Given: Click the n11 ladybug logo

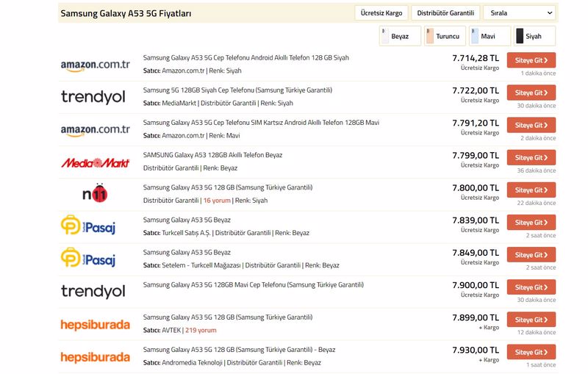Looking at the screenshot, I should pos(95,193).
